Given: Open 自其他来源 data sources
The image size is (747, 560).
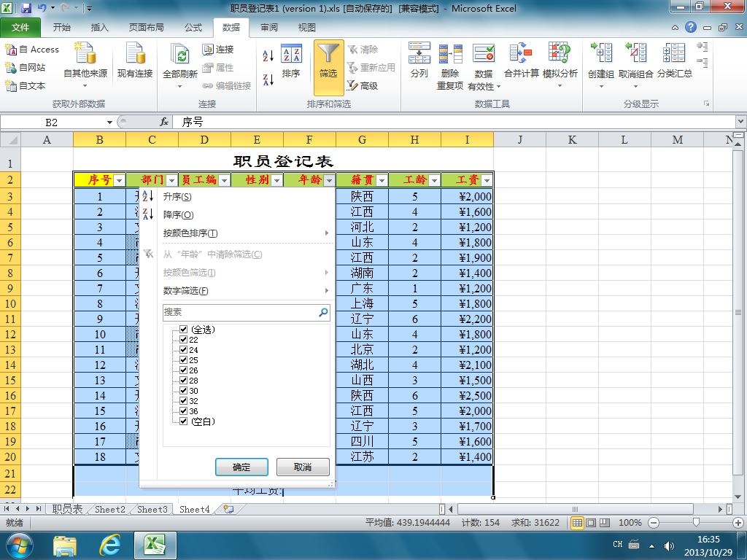Looking at the screenshot, I should (85, 65).
